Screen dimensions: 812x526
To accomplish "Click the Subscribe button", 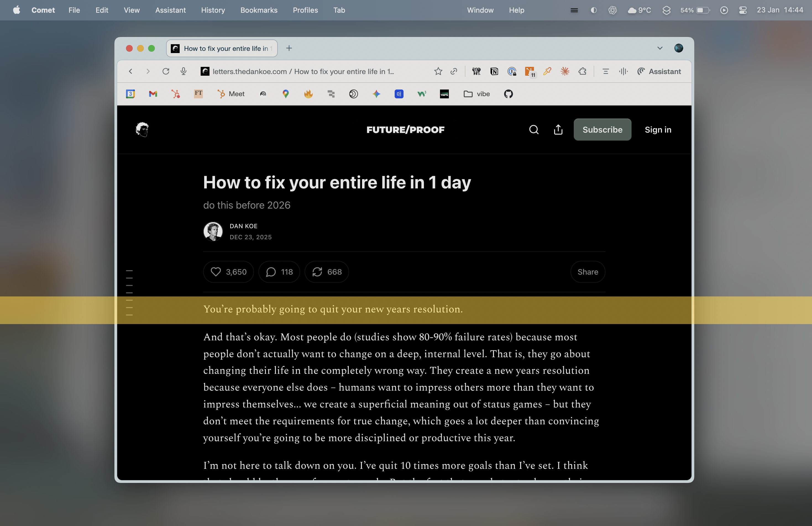I will [602, 130].
